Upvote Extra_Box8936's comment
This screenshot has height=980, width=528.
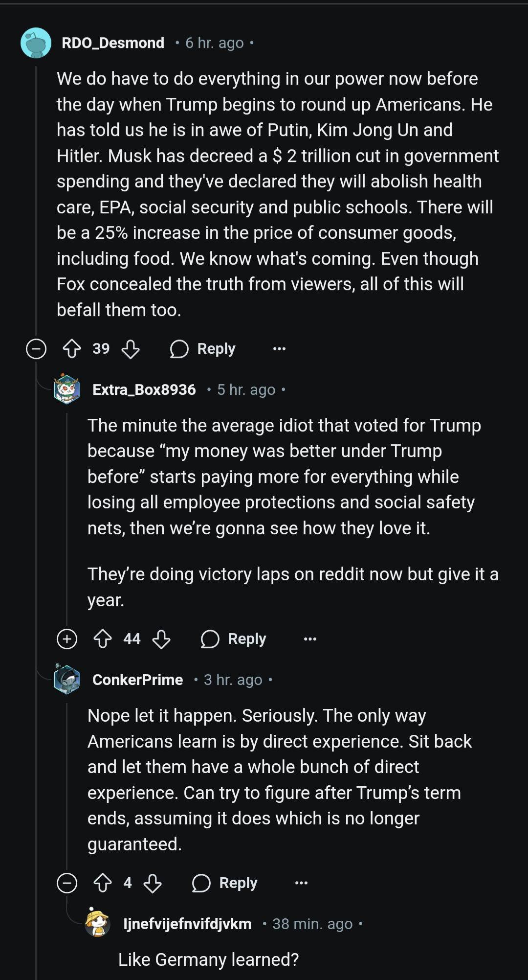103,639
